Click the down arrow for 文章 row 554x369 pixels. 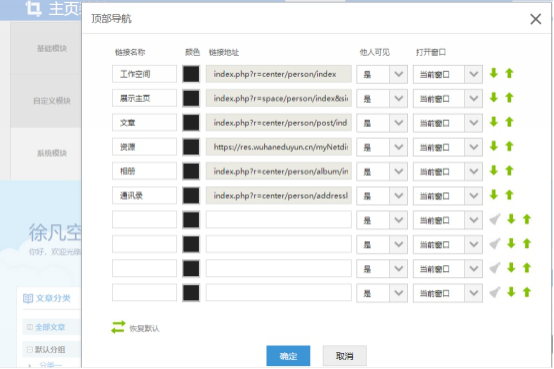(x=494, y=122)
